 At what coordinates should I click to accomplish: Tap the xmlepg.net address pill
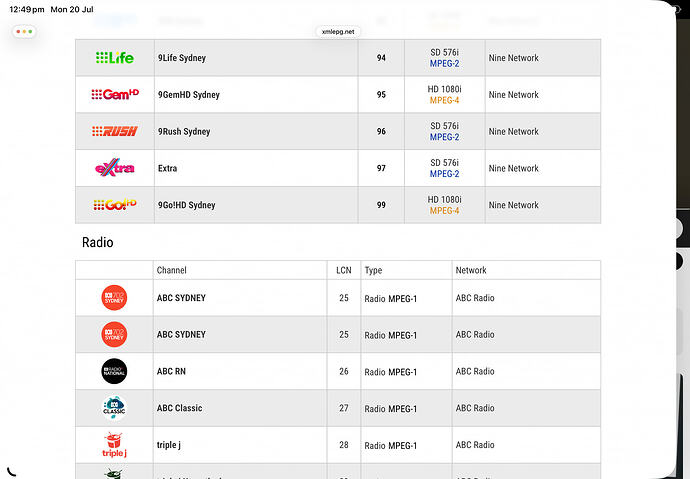pos(338,32)
